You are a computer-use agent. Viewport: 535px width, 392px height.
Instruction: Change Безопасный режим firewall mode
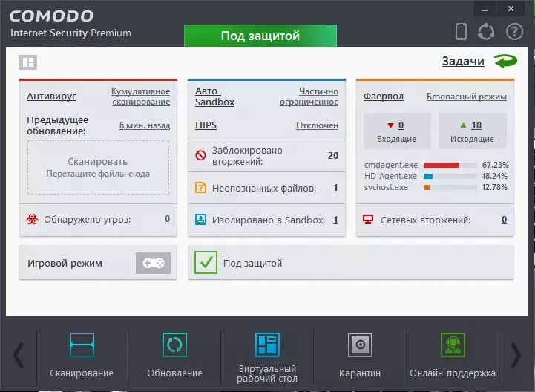point(467,97)
